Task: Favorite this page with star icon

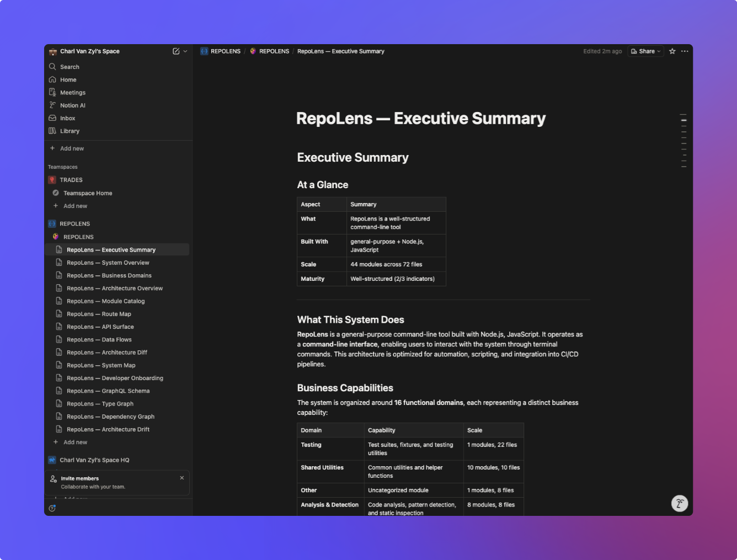Action: pyautogui.click(x=672, y=51)
